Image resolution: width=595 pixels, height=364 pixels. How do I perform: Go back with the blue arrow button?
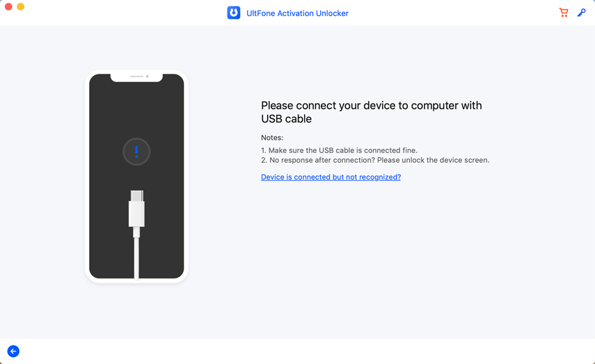[13, 351]
